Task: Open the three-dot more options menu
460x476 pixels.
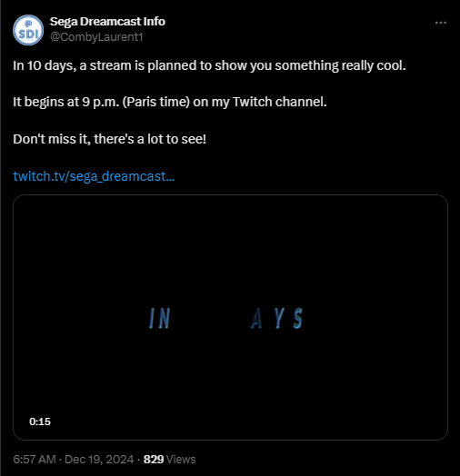Action: [441, 23]
